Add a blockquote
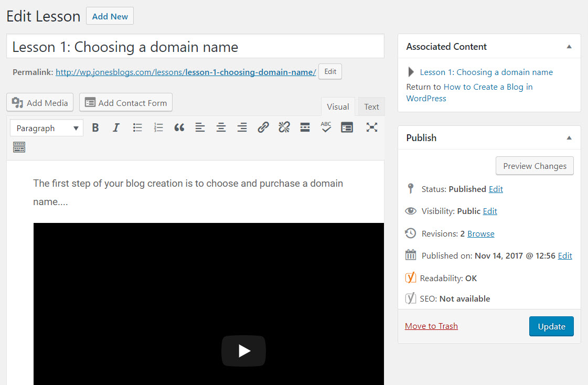 point(179,128)
